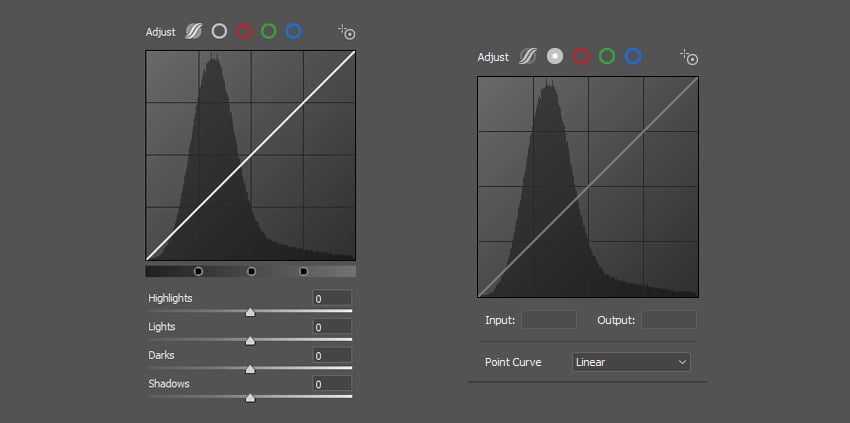Click the Shadows label
850x423 pixels.
(x=169, y=383)
